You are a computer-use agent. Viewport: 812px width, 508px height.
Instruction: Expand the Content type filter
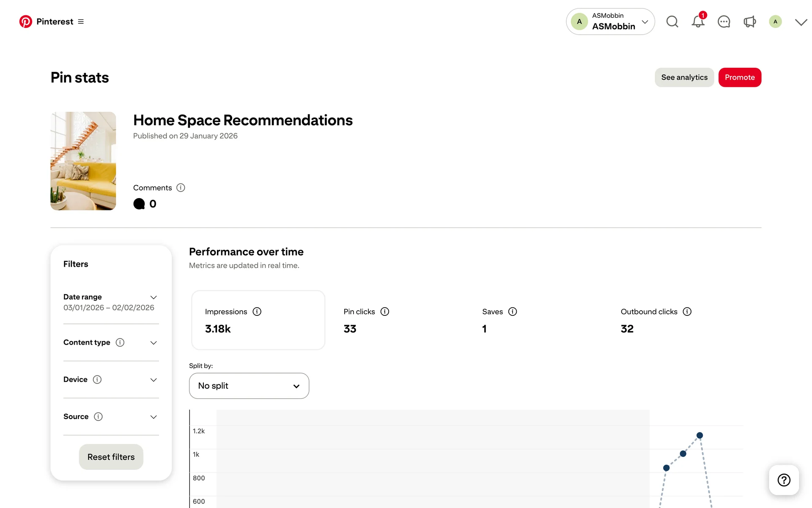pyautogui.click(x=154, y=342)
